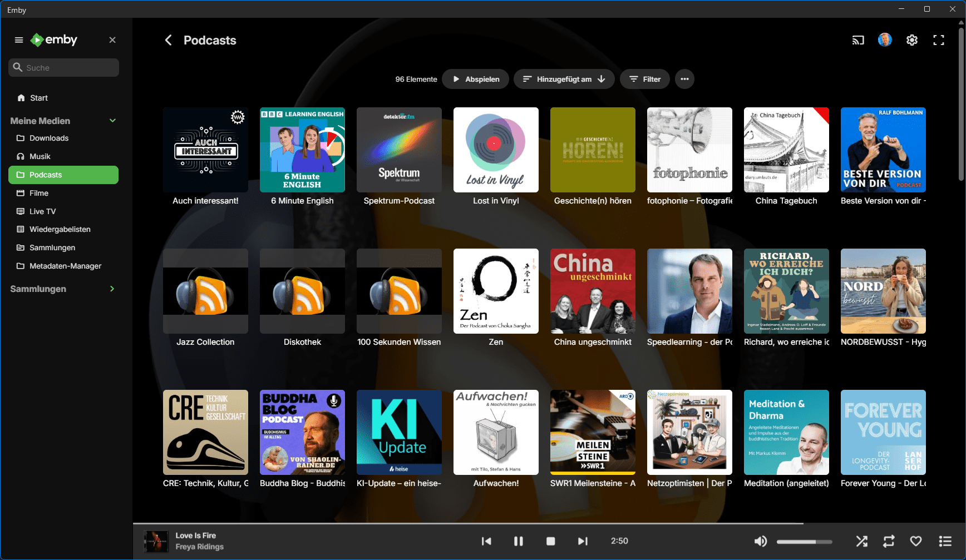
Task: Click the cast to device icon
Action: pyautogui.click(x=857, y=40)
